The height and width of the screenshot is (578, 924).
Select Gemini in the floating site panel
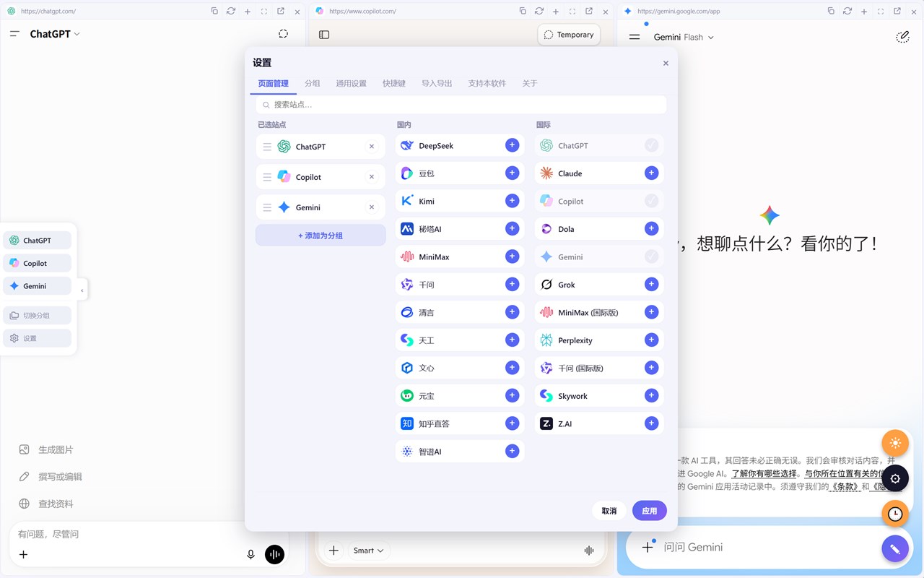click(38, 286)
